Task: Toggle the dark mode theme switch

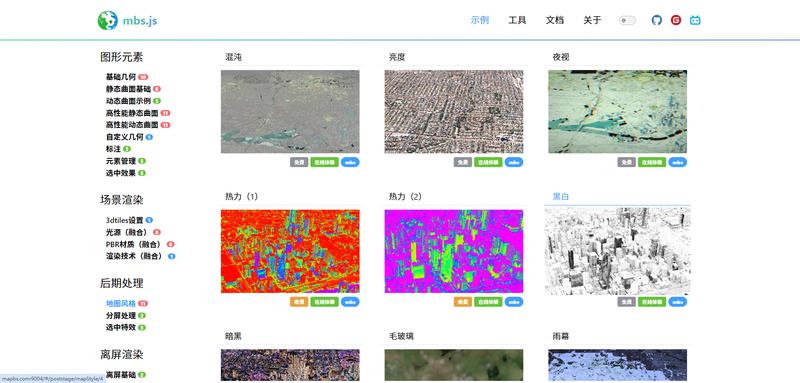Action: point(628,20)
